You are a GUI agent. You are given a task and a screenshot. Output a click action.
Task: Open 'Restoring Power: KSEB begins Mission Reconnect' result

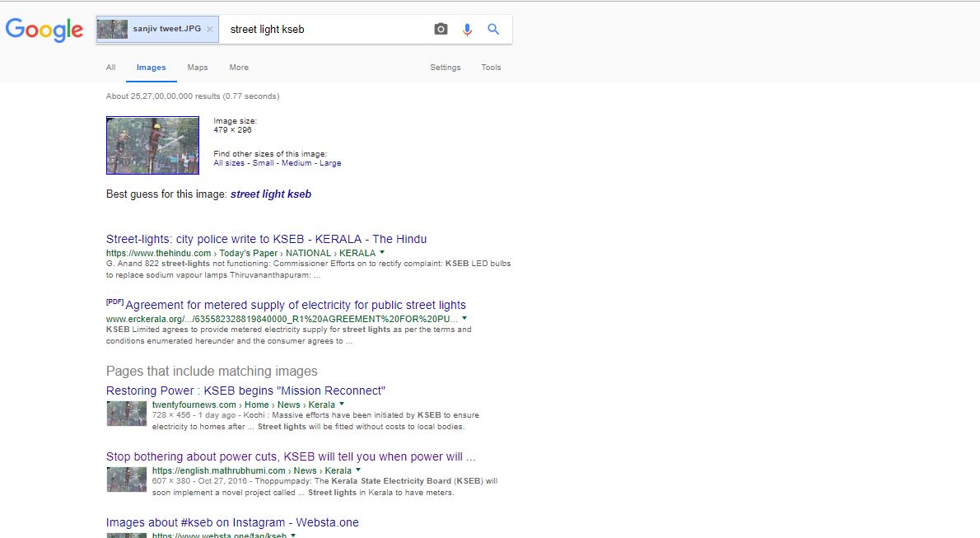pyautogui.click(x=245, y=391)
